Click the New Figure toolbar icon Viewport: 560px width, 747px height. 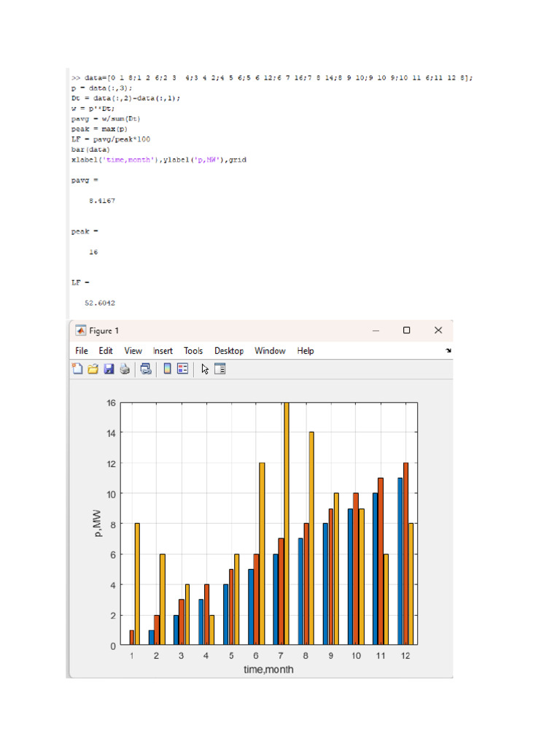click(x=77, y=369)
